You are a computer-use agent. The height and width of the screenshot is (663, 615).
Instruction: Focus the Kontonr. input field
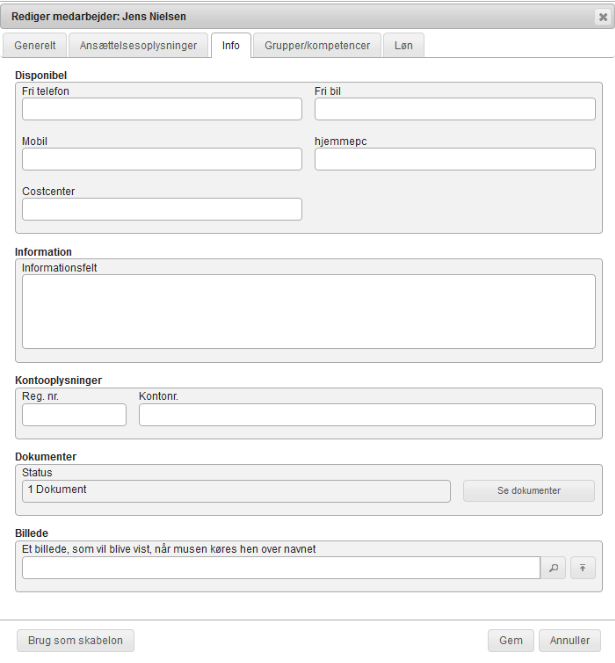pyautogui.click(x=367, y=415)
